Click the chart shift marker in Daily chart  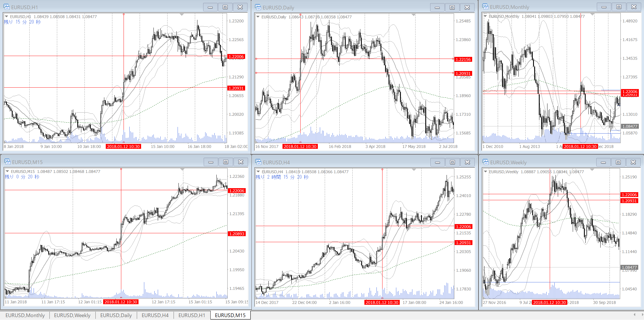tap(414, 15)
